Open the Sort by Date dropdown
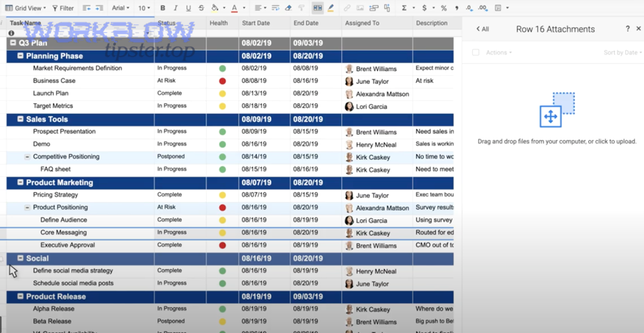644x333 pixels. click(623, 52)
